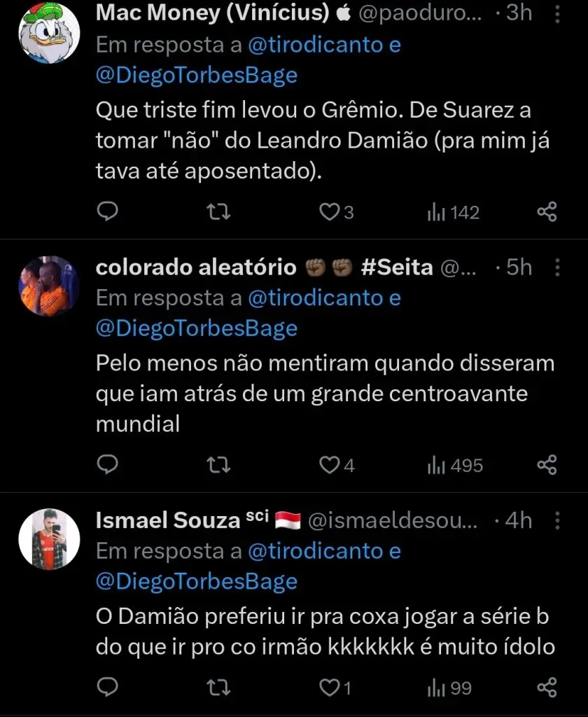View analytics showing 142 views
Viewport: 588px width, 717px height.
453,212
